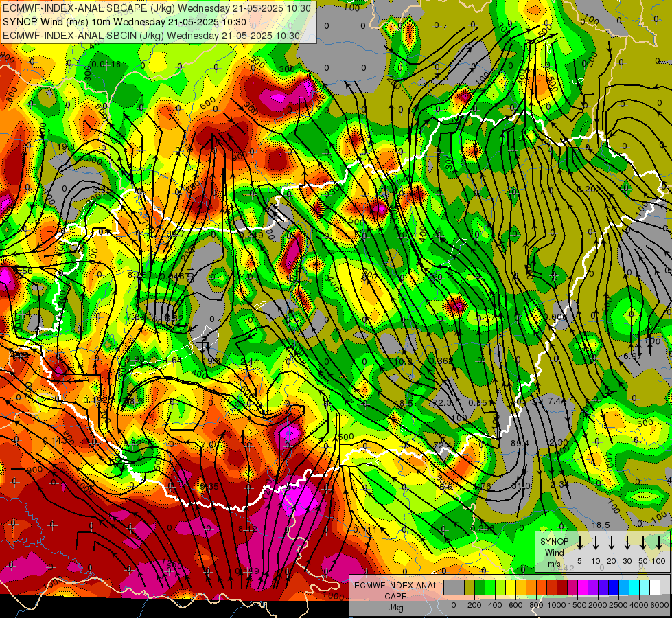The width and height of the screenshot is (672, 618).
Task: Click the '0.362' value on the map
Action: tap(441, 361)
